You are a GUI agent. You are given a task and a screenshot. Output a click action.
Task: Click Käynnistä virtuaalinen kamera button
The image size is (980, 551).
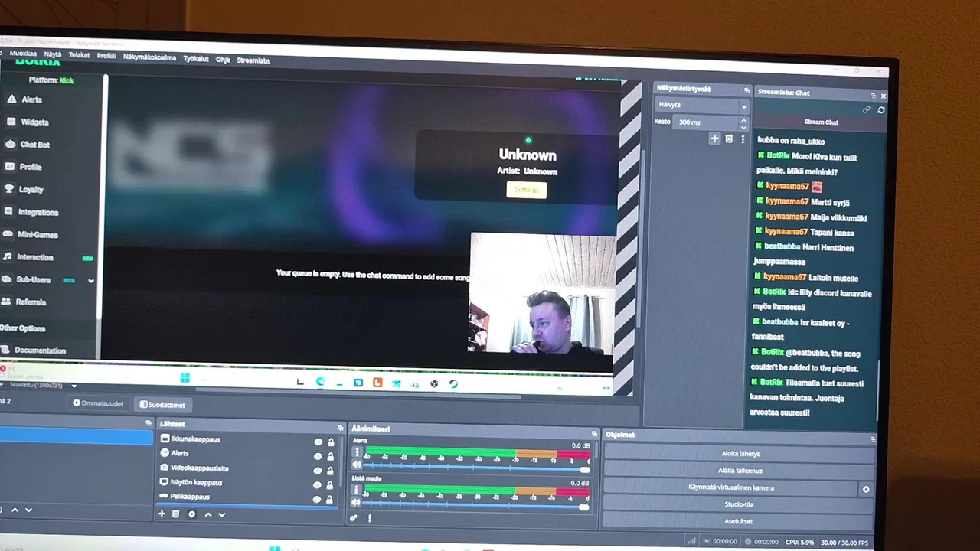click(x=730, y=487)
